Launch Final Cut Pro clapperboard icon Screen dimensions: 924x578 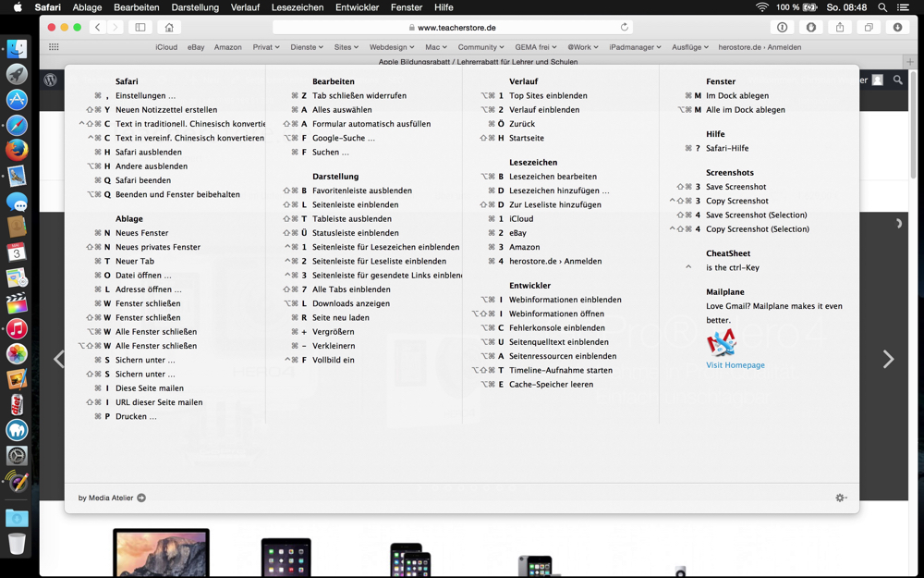pyautogui.click(x=17, y=303)
